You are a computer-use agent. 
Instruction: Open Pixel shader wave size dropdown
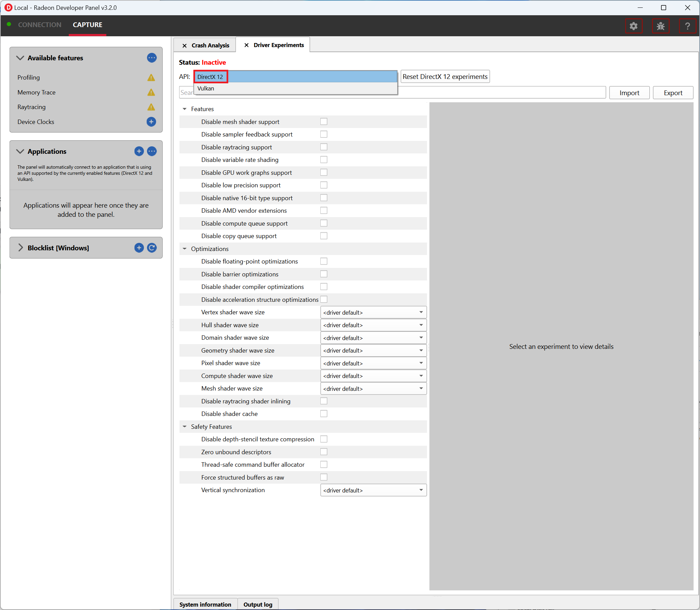373,363
